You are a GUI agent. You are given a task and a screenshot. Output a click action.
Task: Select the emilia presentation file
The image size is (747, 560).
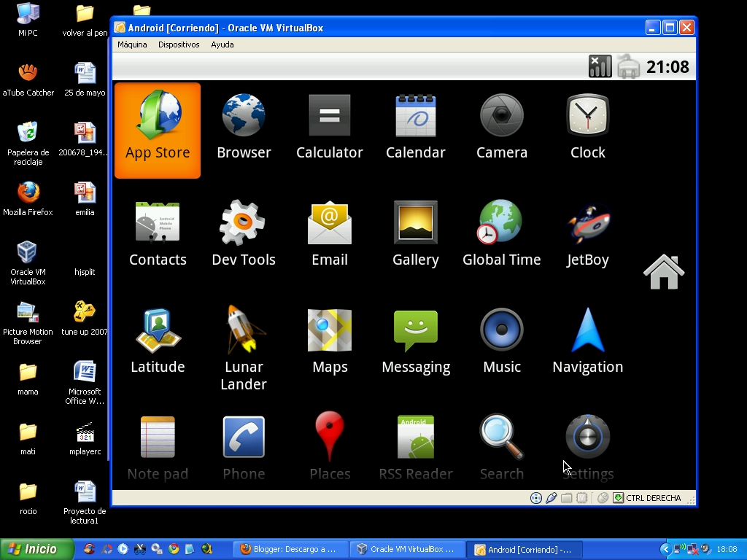tap(85, 200)
